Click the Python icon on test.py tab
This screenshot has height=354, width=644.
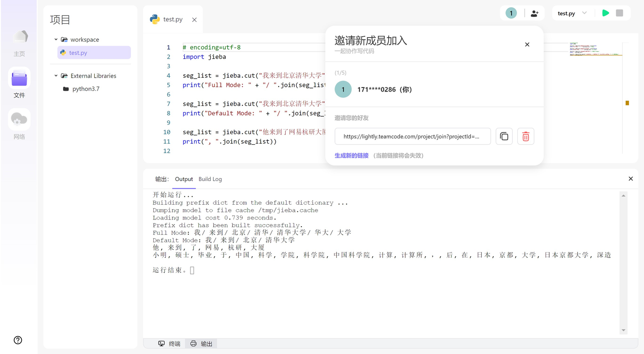[x=155, y=19]
